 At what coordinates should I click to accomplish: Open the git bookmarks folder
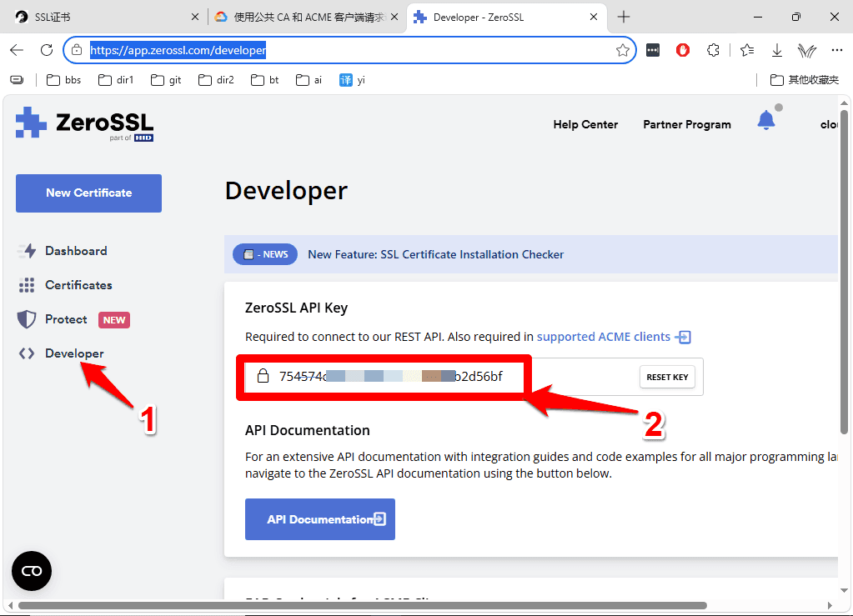click(x=166, y=81)
